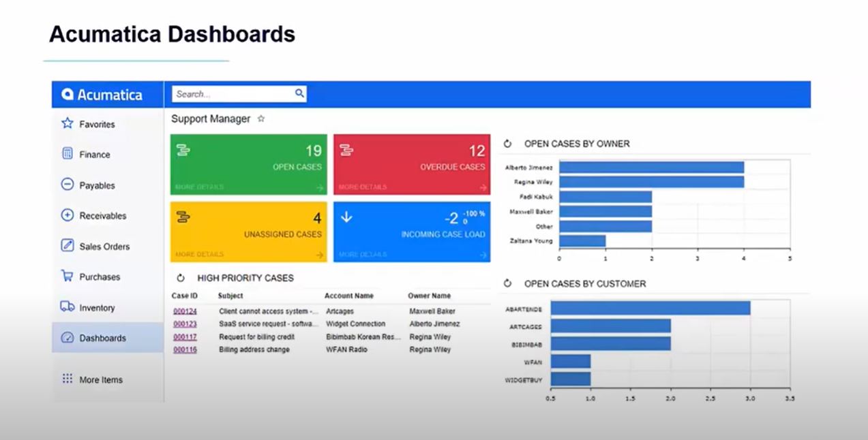This screenshot has height=440, width=868.
Task: Click More Details on Unassigned Cases tile
Action: point(199,254)
